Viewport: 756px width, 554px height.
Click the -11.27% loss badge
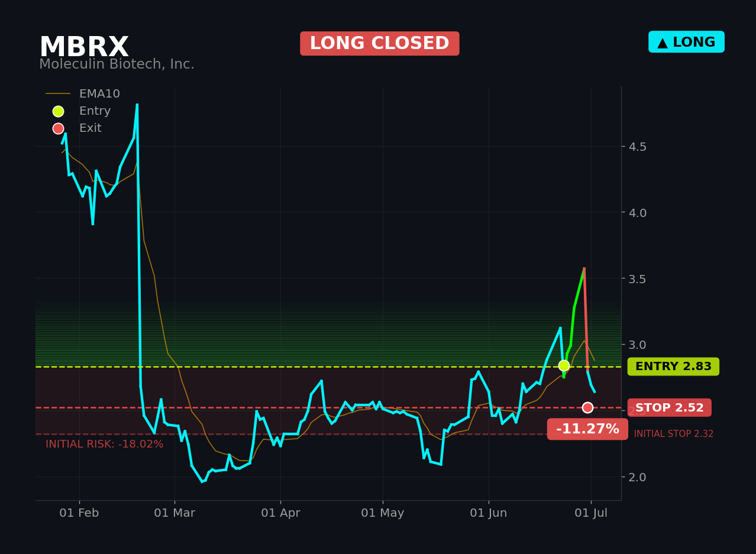(x=587, y=429)
